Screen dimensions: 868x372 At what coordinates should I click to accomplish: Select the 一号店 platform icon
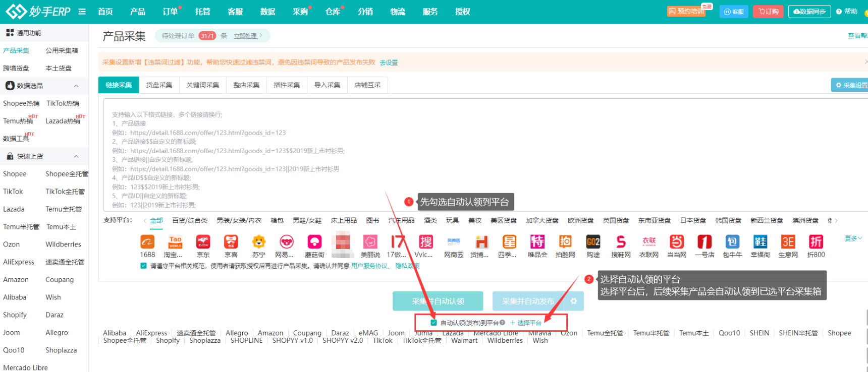click(704, 242)
